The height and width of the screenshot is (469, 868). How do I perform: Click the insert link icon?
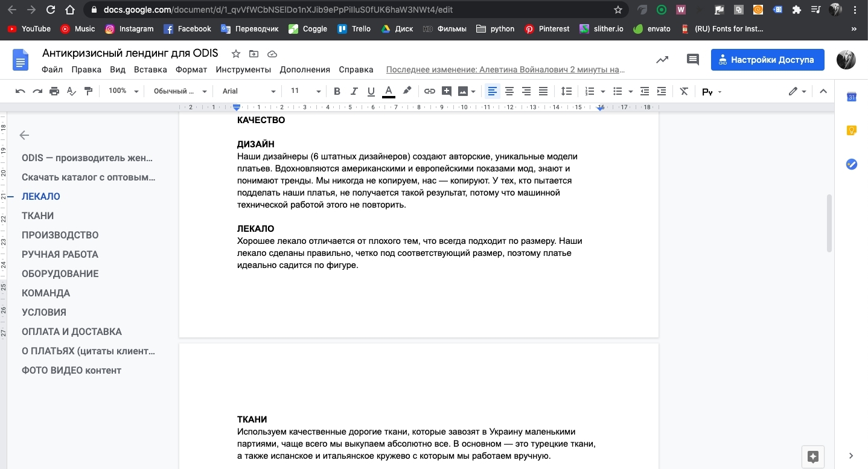(x=429, y=91)
